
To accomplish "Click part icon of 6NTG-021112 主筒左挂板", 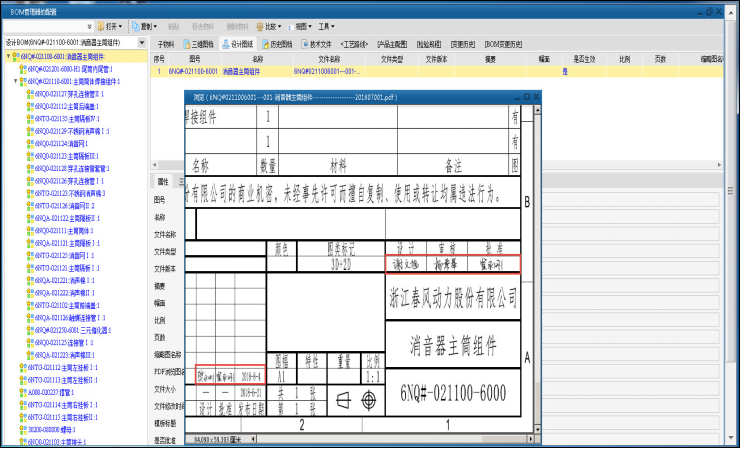I will pos(23,367).
